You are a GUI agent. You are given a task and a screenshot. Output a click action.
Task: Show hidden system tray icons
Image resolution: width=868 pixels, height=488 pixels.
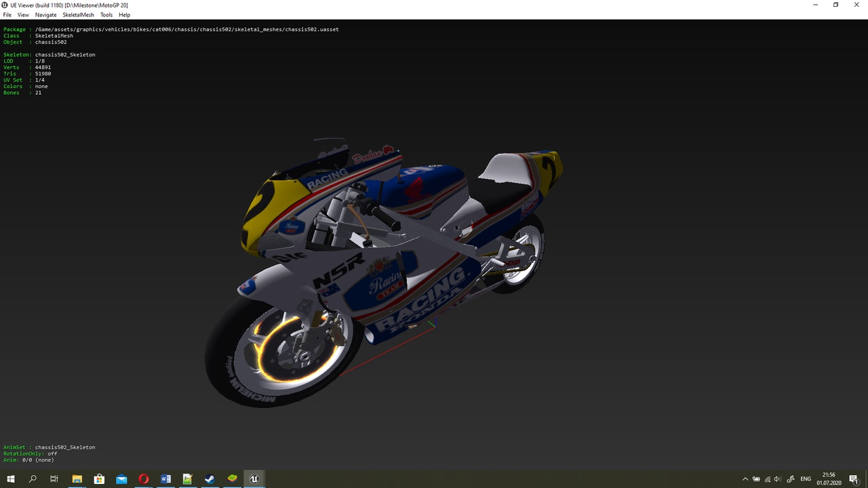click(745, 479)
